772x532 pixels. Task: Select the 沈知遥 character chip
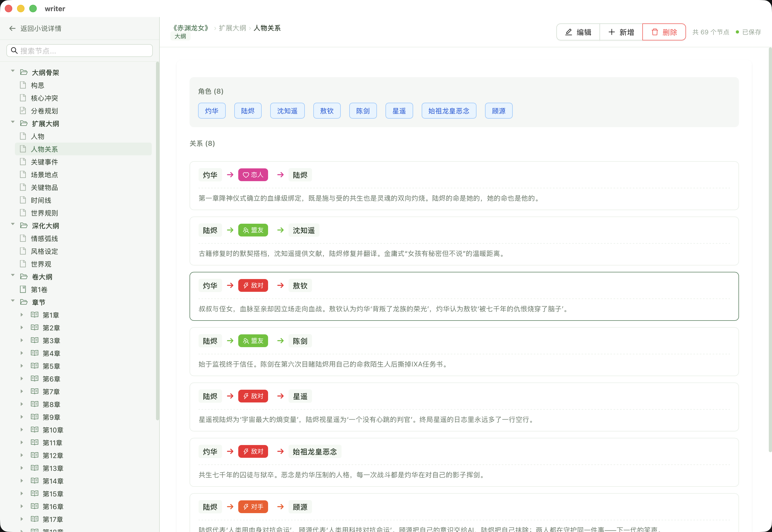tap(287, 111)
